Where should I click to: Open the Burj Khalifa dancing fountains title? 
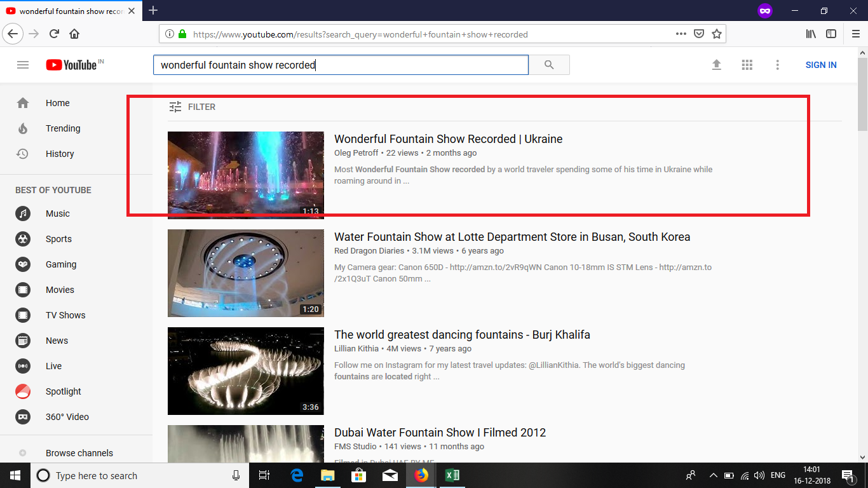462,335
